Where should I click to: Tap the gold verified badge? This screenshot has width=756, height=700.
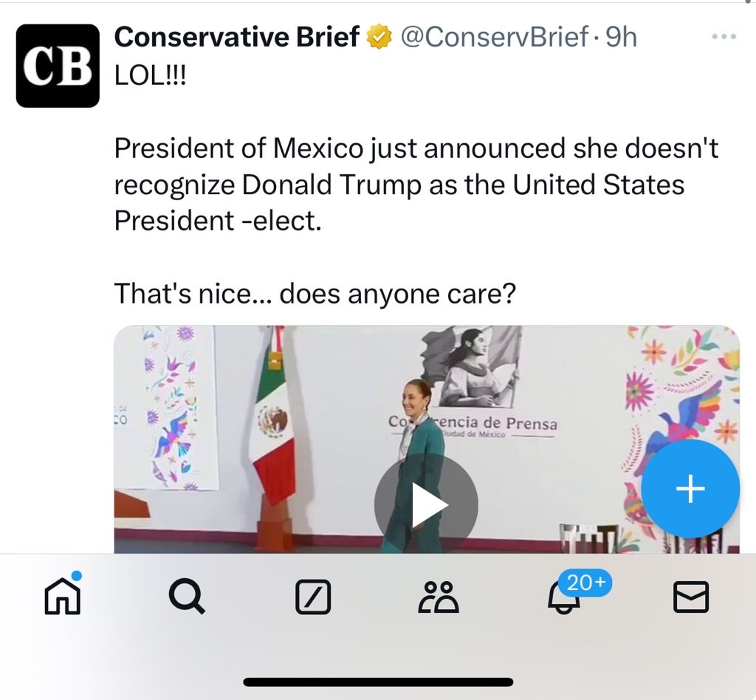pyautogui.click(x=379, y=37)
